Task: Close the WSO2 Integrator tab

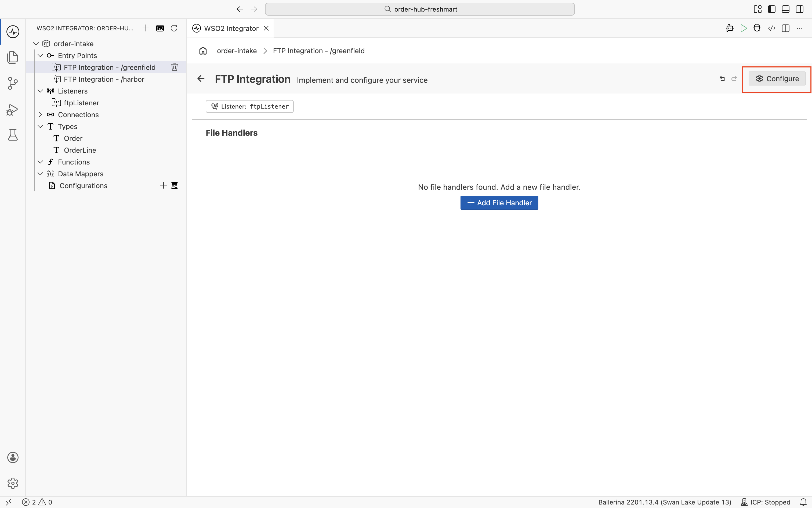Action: pos(266,28)
